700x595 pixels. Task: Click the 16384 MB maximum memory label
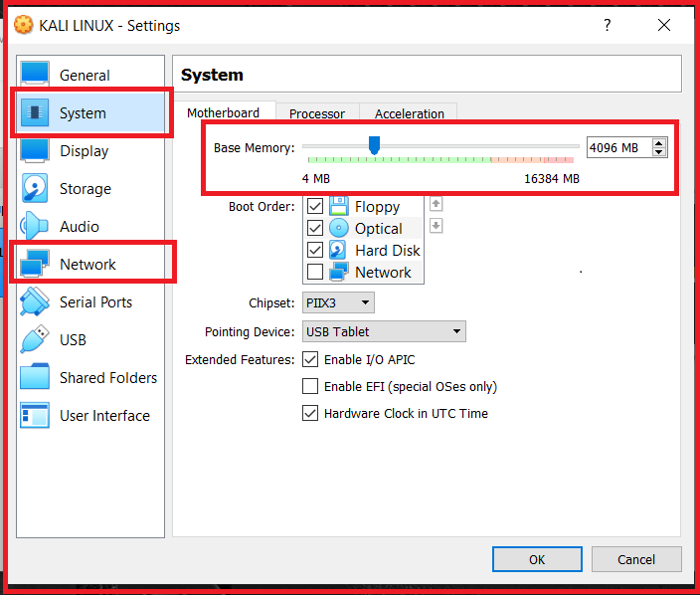click(551, 179)
